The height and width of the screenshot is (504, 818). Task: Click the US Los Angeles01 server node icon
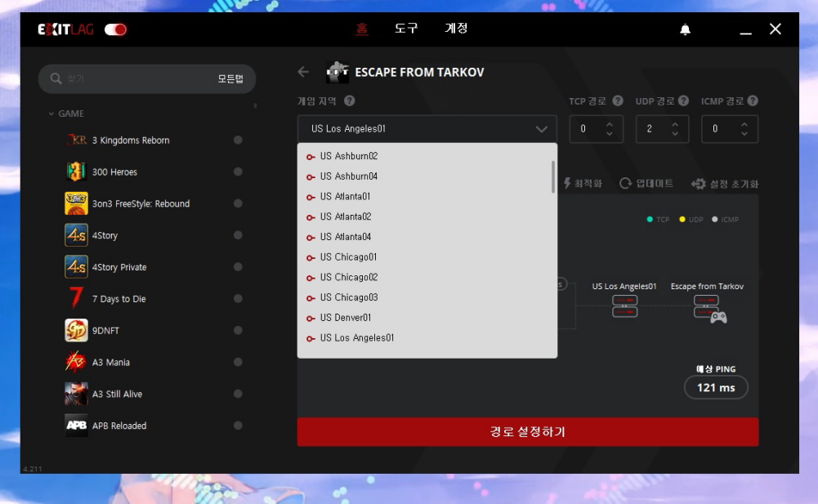(x=624, y=306)
